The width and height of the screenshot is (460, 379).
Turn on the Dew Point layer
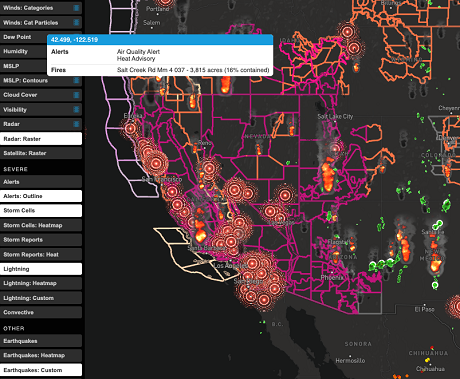click(x=23, y=37)
